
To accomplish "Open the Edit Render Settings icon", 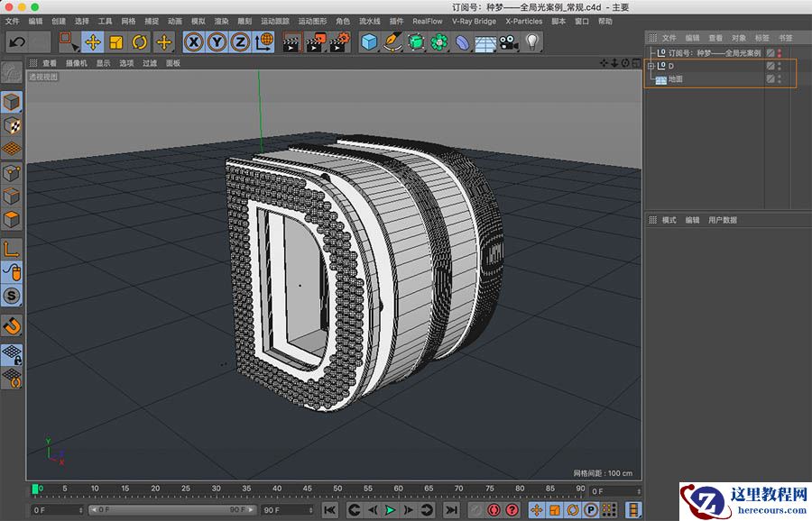I will click(338, 41).
